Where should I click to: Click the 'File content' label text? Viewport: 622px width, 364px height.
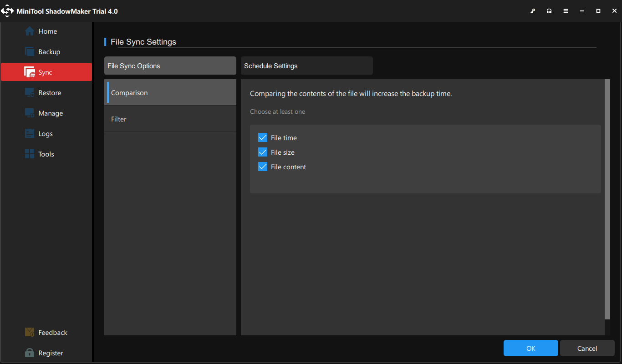pyautogui.click(x=289, y=167)
